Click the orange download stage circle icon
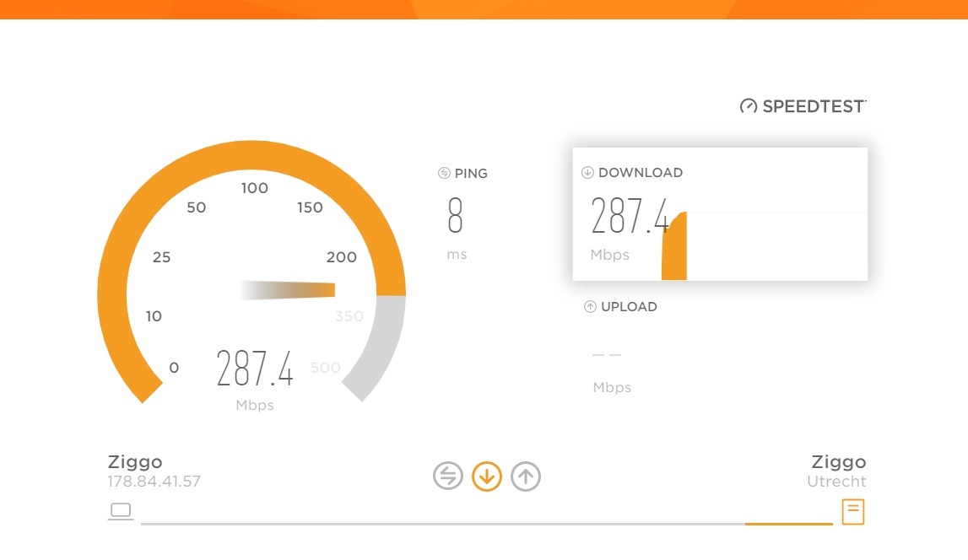The height and width of the screenshot is (560, 968). click(487, 477)
